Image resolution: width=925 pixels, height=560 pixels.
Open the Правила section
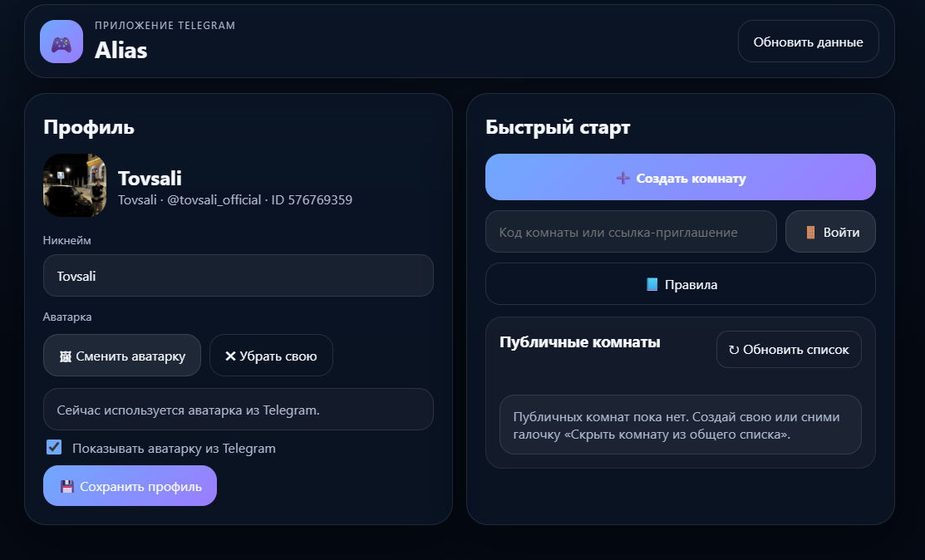click(680, 283)
